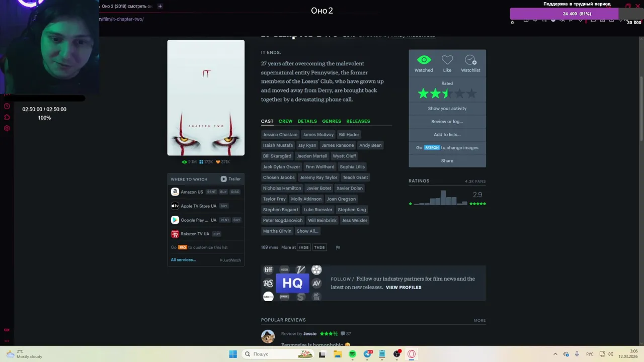The image size is (644, 362).
Task: Toggle the Watched eye icon
Action: [x=424, y=60]
